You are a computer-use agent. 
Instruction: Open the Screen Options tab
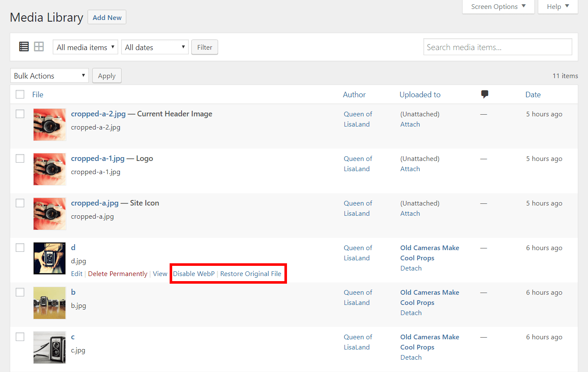(x=498, y=7)
